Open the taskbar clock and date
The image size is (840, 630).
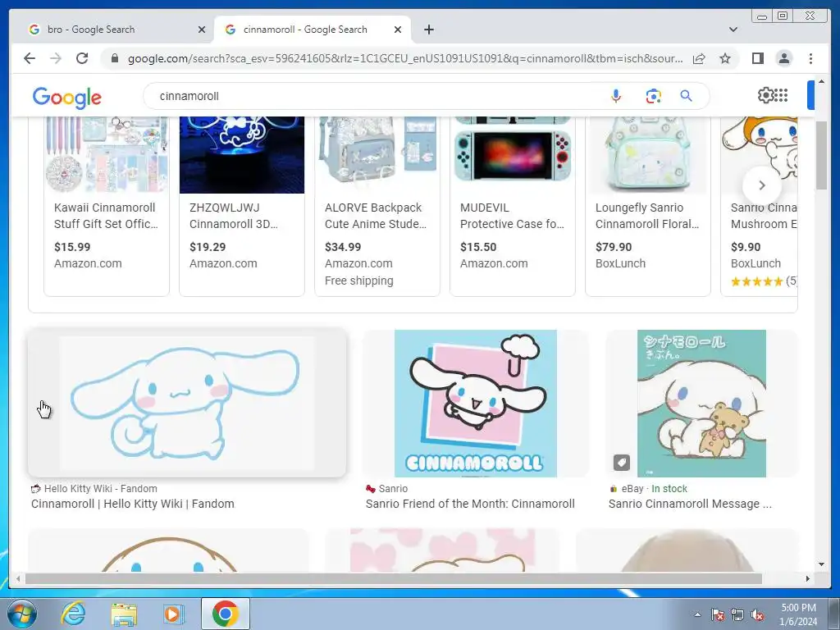tap(798, 614)
